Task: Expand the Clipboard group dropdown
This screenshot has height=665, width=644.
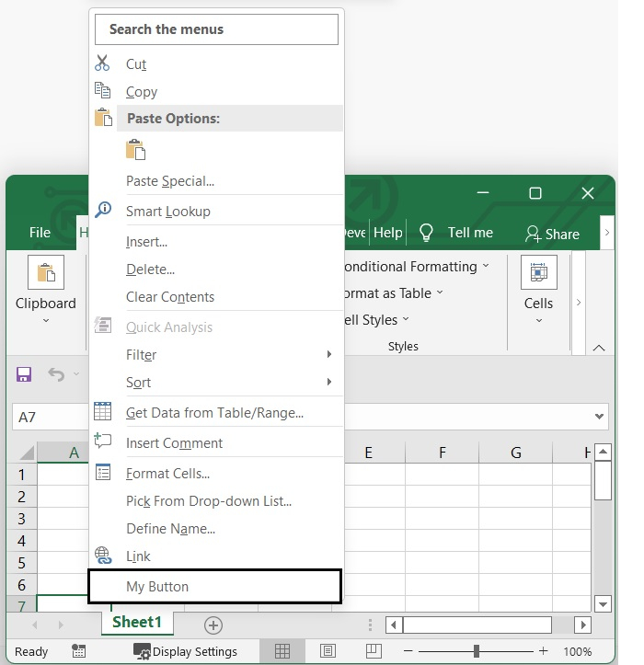Action: [x=46, y=321]
